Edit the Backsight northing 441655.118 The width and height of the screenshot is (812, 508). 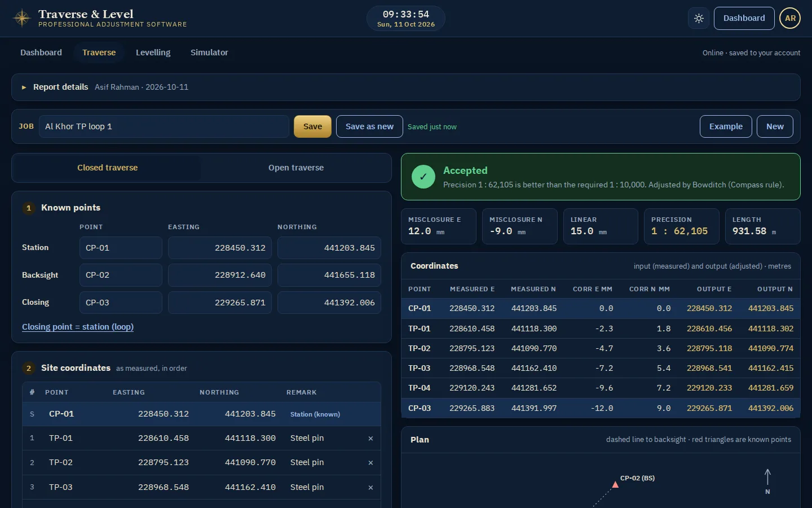point(329,275)
